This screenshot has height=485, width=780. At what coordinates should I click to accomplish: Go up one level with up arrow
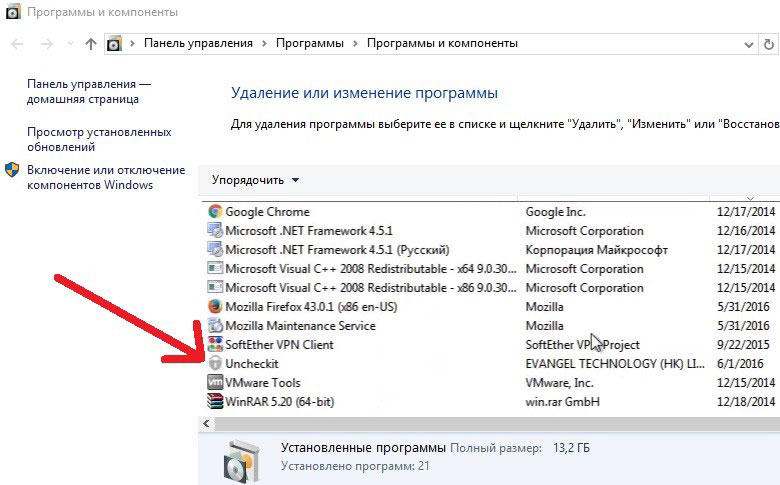coord(91,44)
